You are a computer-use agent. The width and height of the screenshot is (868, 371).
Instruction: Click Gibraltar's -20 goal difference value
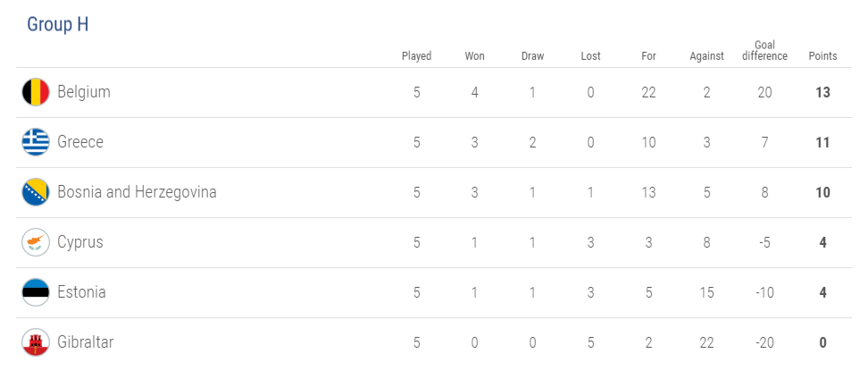point(764,342)
